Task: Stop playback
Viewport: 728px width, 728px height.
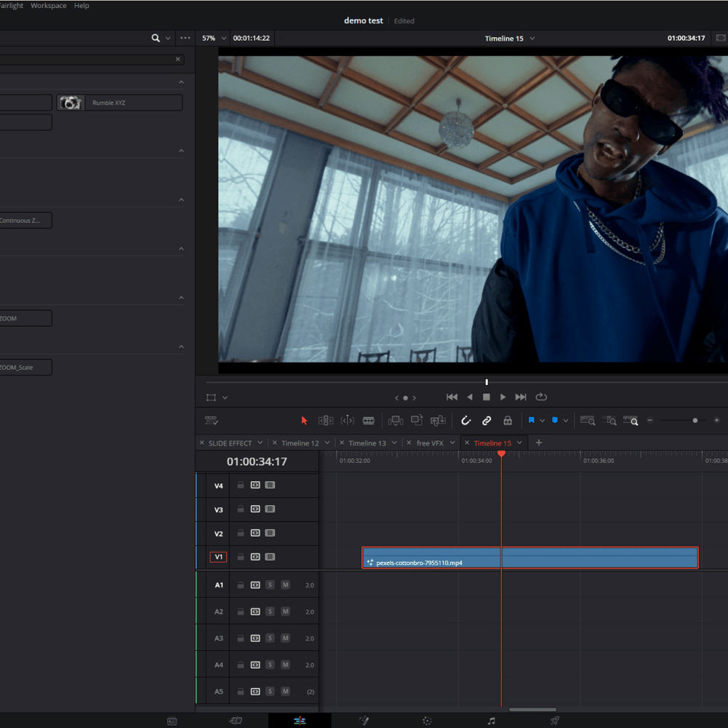Action: point(486,397)
